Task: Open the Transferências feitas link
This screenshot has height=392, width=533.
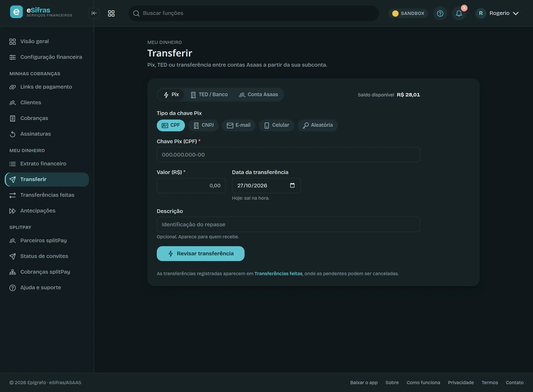Action: point(278,274)
